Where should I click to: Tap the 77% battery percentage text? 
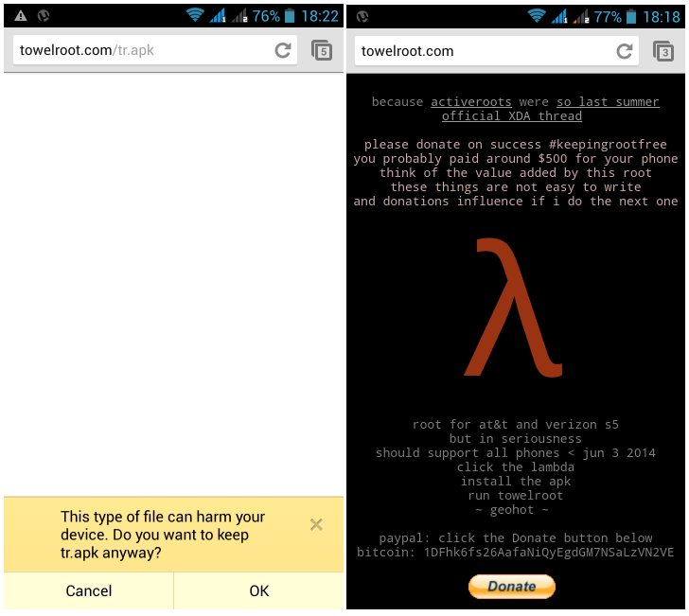tap(608, 18)
